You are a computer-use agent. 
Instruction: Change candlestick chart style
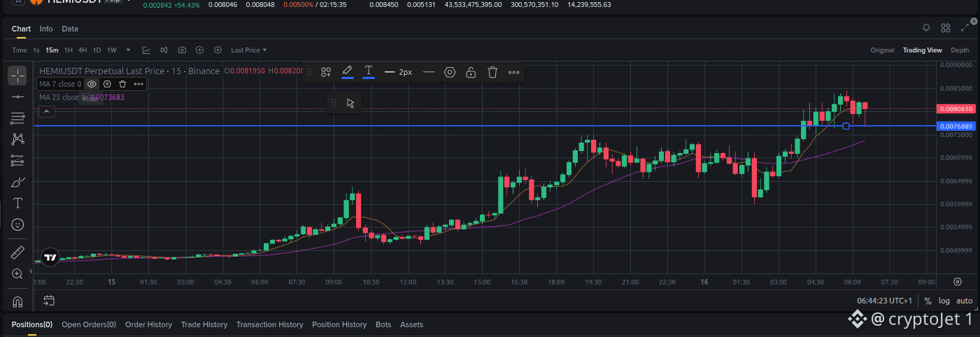[x=164, y=50]
